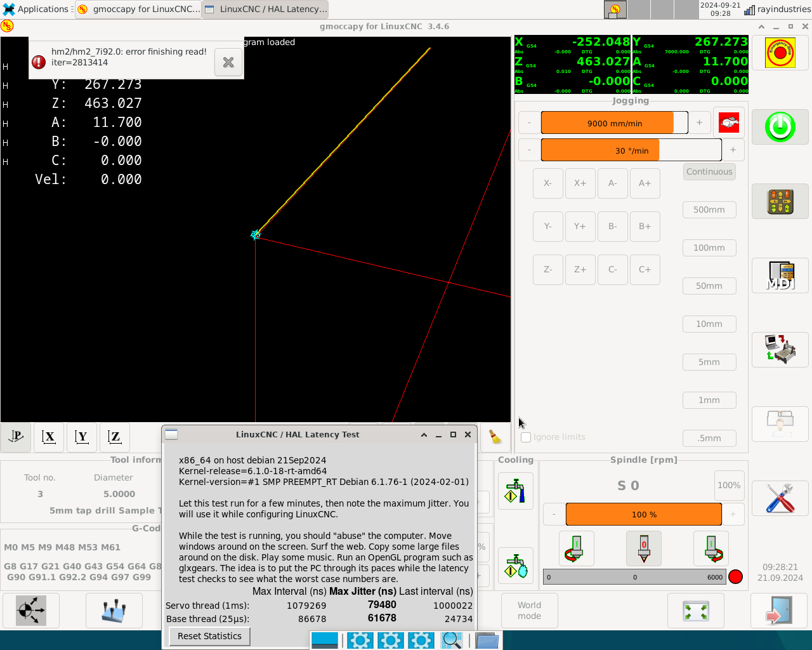Jog Z axis positive with Z+
The width and height of the screenshot is (812, 650).
(580, 269)
